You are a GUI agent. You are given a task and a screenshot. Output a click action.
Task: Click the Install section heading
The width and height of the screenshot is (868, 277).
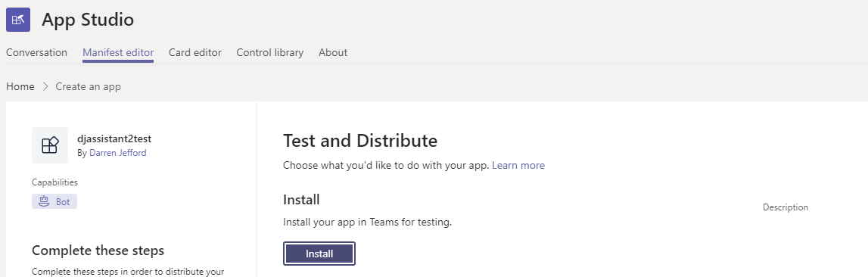[x=302, y=200]
